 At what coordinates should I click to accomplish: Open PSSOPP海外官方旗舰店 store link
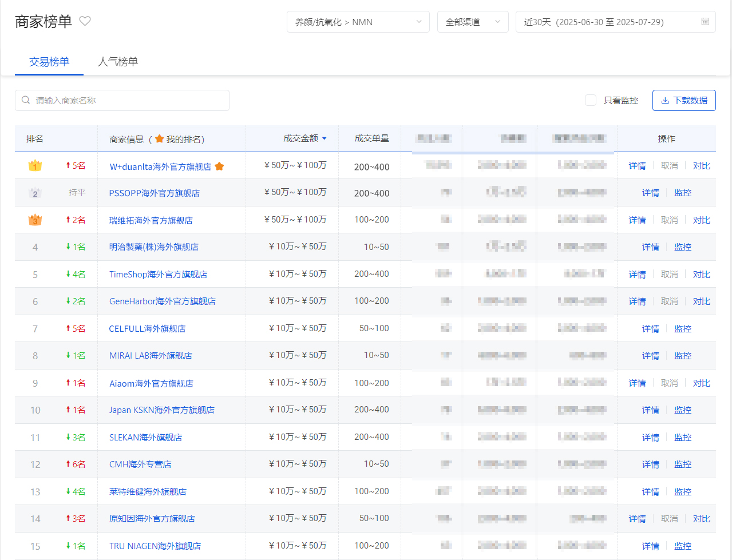pyautogui.click(x=155, y=193)
